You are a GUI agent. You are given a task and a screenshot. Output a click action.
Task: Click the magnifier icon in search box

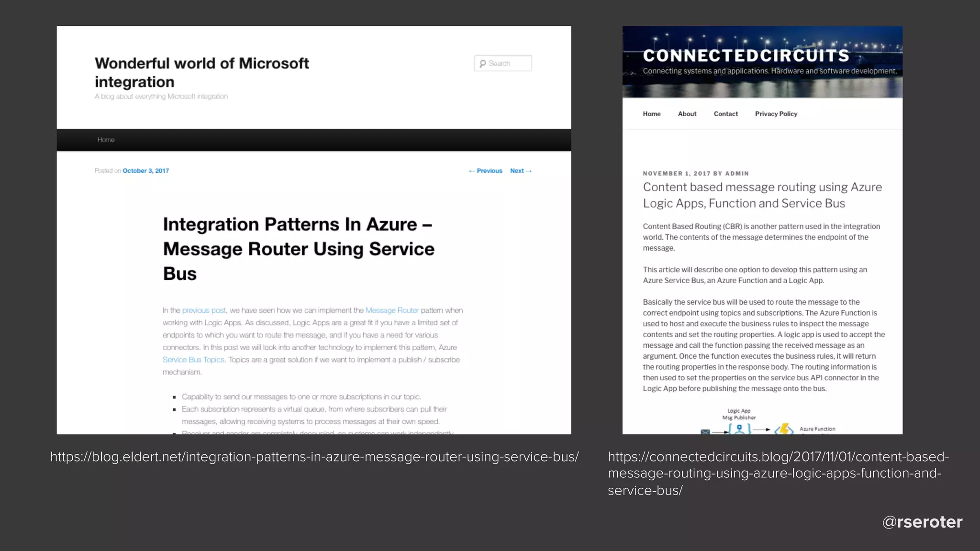[482, 64]
